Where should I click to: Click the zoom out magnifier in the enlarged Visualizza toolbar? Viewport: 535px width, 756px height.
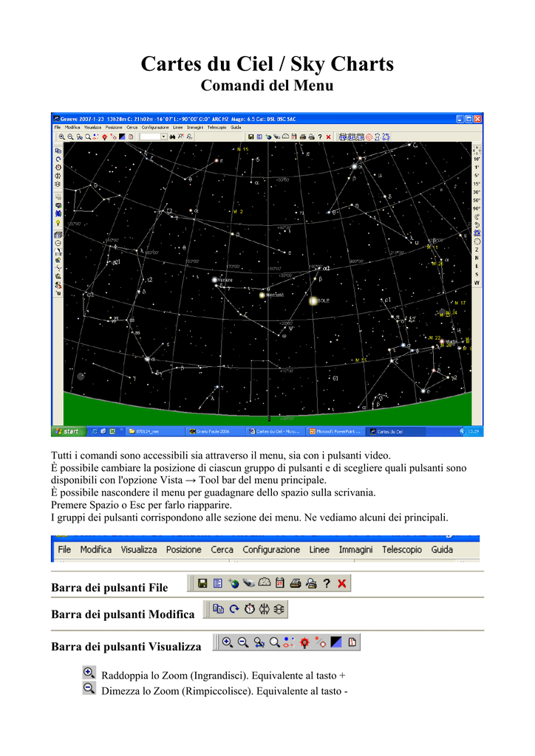[243, 642]
